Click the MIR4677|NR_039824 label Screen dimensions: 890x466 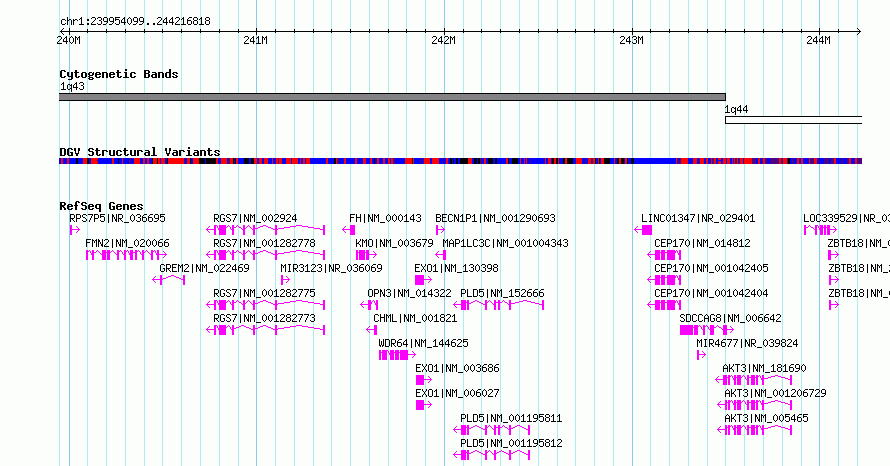(x=748, y=343)
